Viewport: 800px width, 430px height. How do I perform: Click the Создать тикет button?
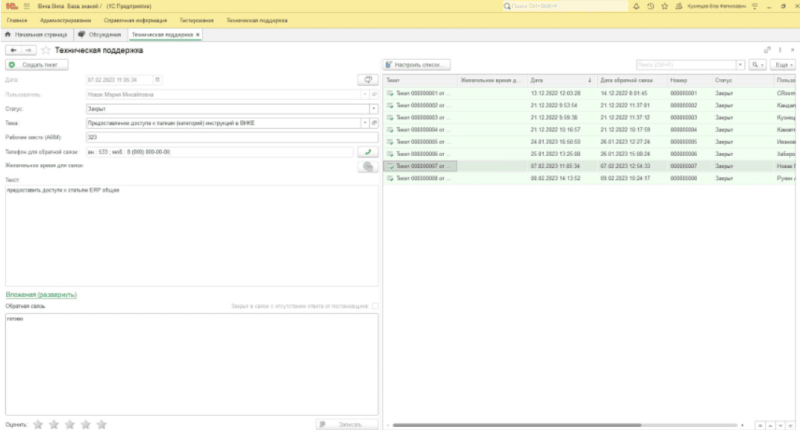point(38,64)
